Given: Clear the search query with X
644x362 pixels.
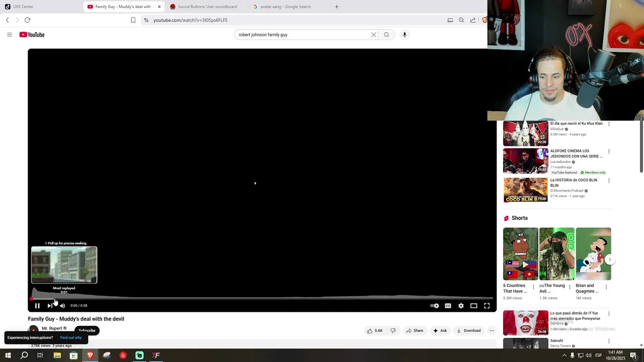Looking at the screenshot, I should tap(374, 35).
